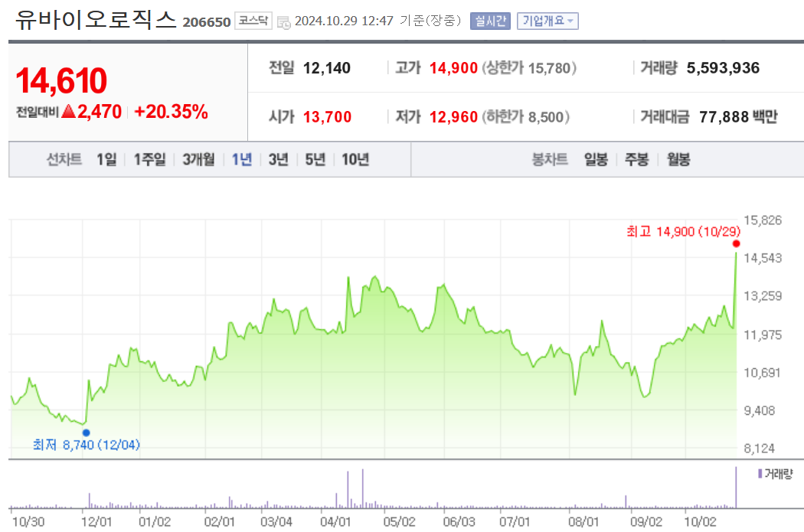Click the 2024.10.29 12:47 timestamp
Image resolution: width=804 pixels, height=532 pixels.
tap(344, 21)
